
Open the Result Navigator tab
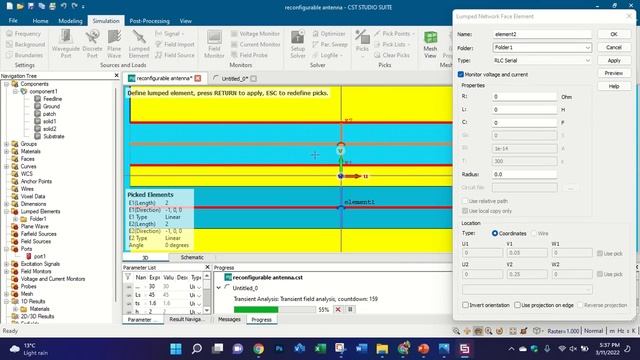tap(186, 319)
